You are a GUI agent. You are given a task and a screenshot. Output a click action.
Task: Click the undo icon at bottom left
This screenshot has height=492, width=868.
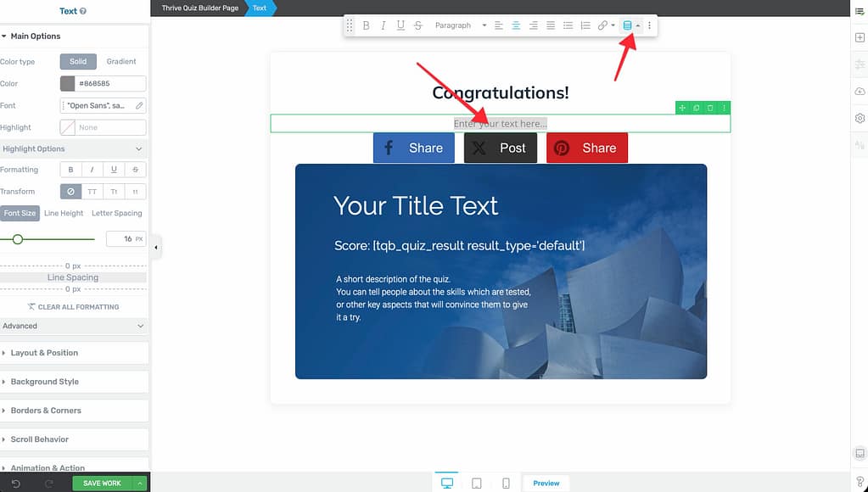(15, 483)
